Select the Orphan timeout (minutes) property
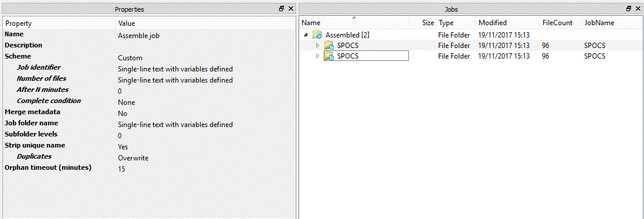The image size is (644, 219). 149,168
